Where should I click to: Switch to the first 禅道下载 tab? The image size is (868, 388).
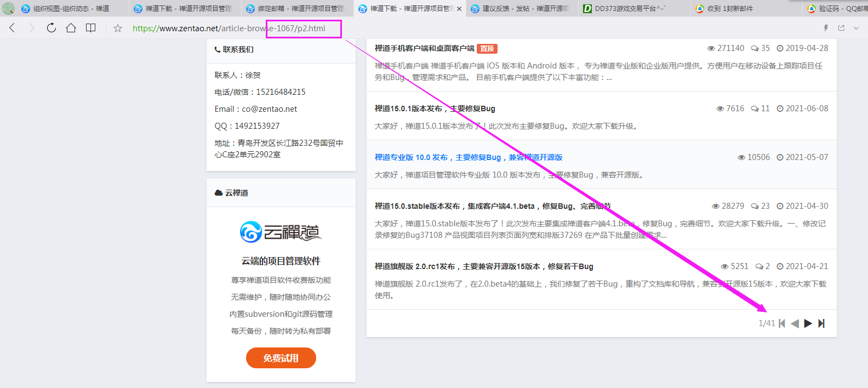pyautogui.click(x=184, y=8)
